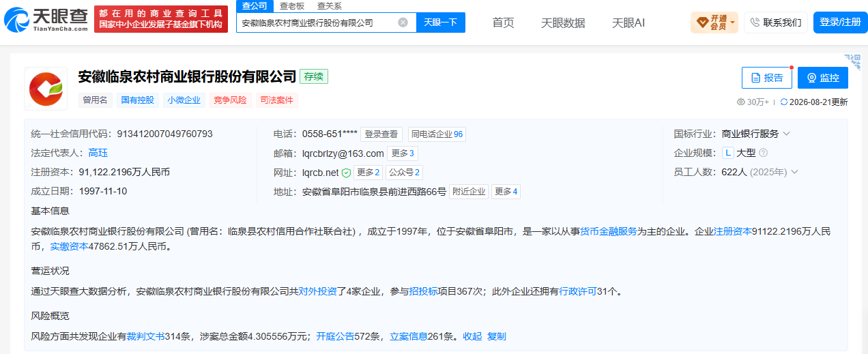Image resolution: width=868 pixels, height=354 pixels.
Task: Open website lqrcb.net
Action: pyautogui.click(x=321, y=173)
